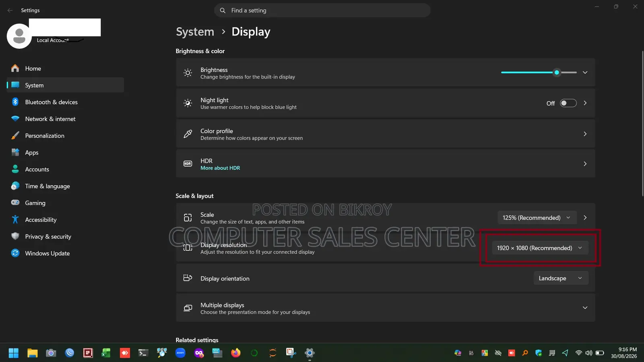The width and height of the screenshot is (644, 362).
Task: Click the Find a setting search box
Action: (x=322, y=10)
